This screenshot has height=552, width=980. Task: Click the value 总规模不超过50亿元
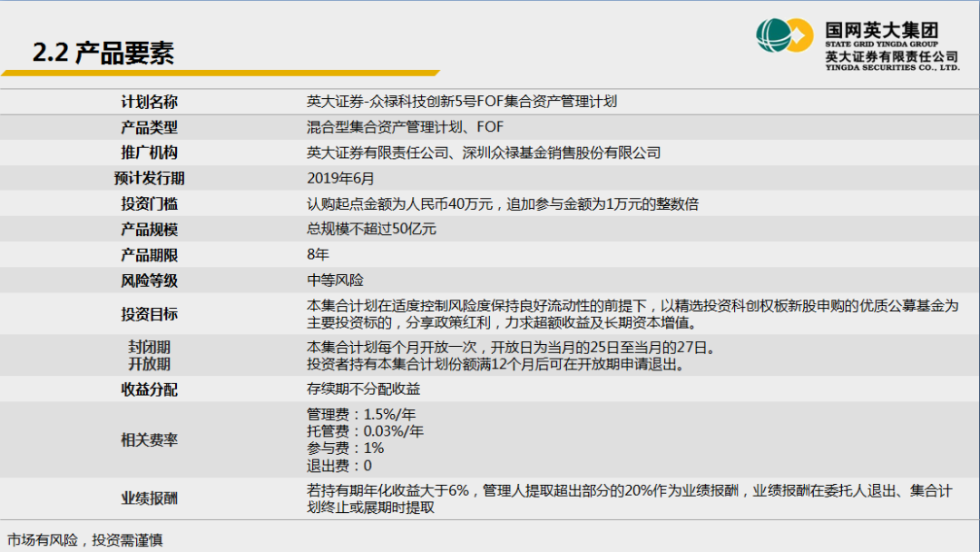(371, 229)
